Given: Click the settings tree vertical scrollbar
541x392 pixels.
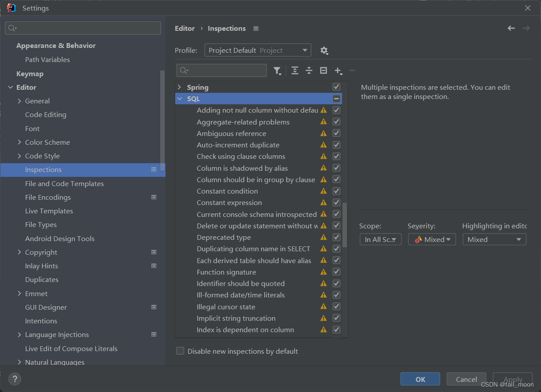Looking at the screenshot, I should [162, 121].
